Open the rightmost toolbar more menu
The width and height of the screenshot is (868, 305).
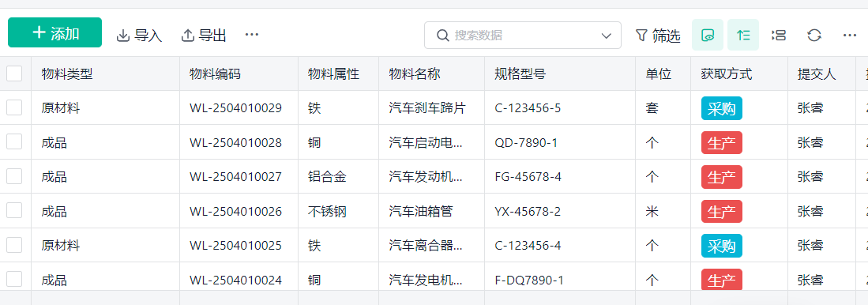click(850, 36)
